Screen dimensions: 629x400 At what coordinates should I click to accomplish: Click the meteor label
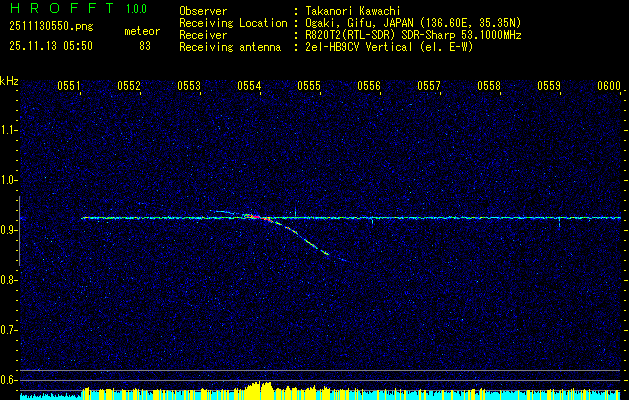click(x=142, y=31)
